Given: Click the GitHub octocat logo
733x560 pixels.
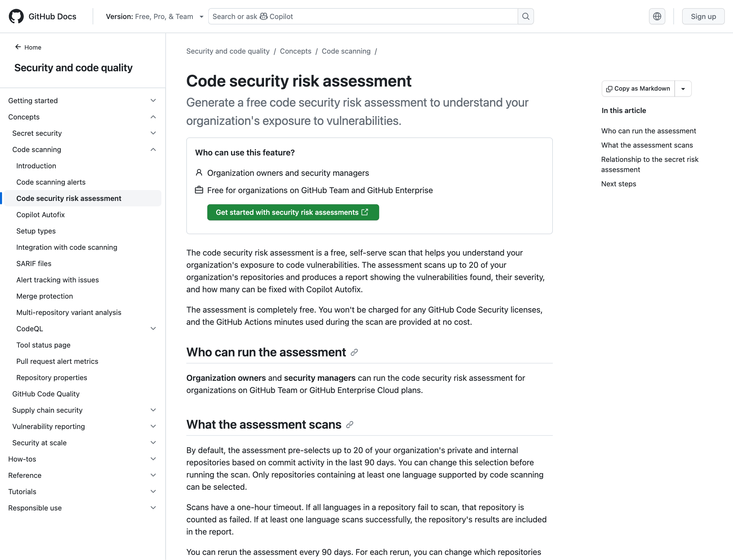Looking at the screenshot, I should click(16, 16).
